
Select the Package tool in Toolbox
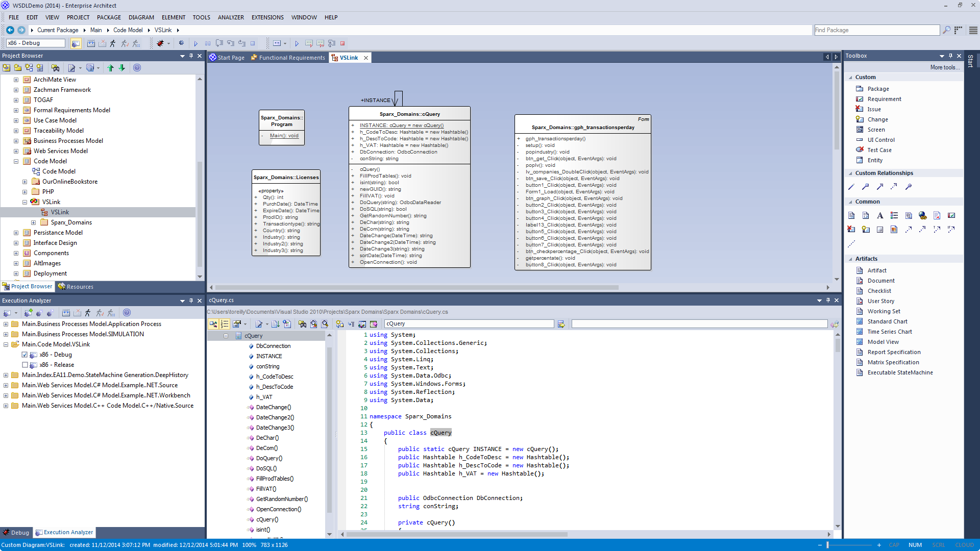click(878, 89)
